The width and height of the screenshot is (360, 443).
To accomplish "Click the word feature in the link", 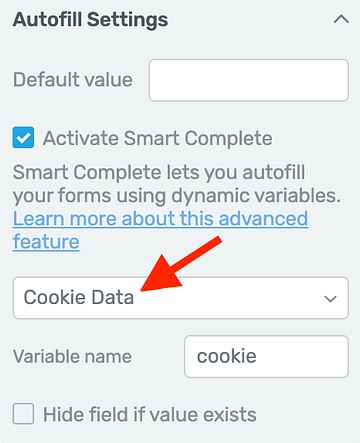I will tap(46, 241).
